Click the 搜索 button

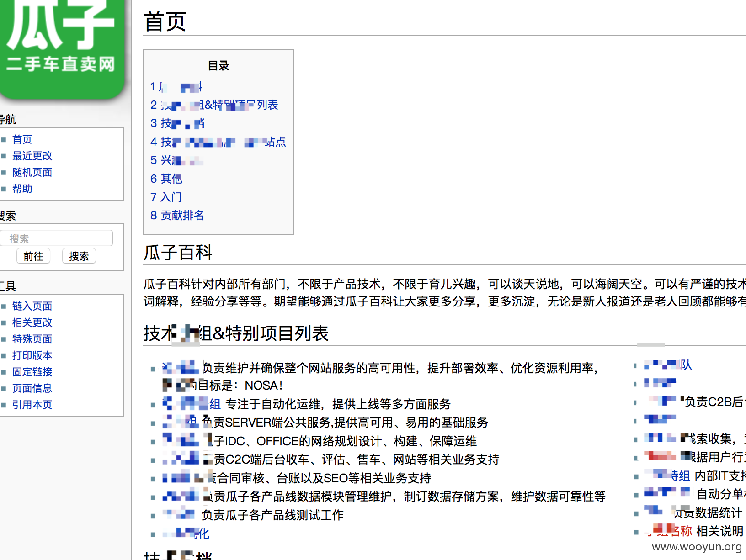tap(79, 256)
